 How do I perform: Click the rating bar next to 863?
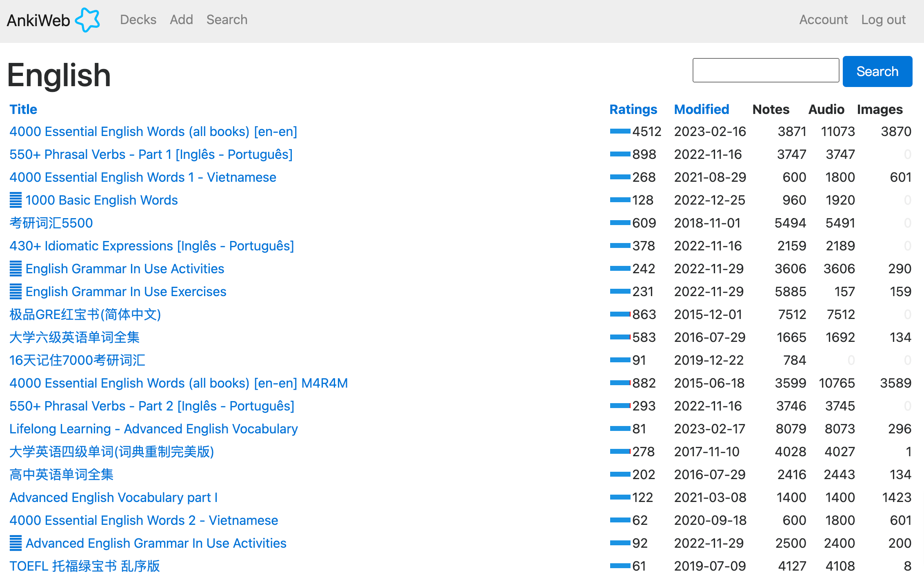(x=620, y=315)
